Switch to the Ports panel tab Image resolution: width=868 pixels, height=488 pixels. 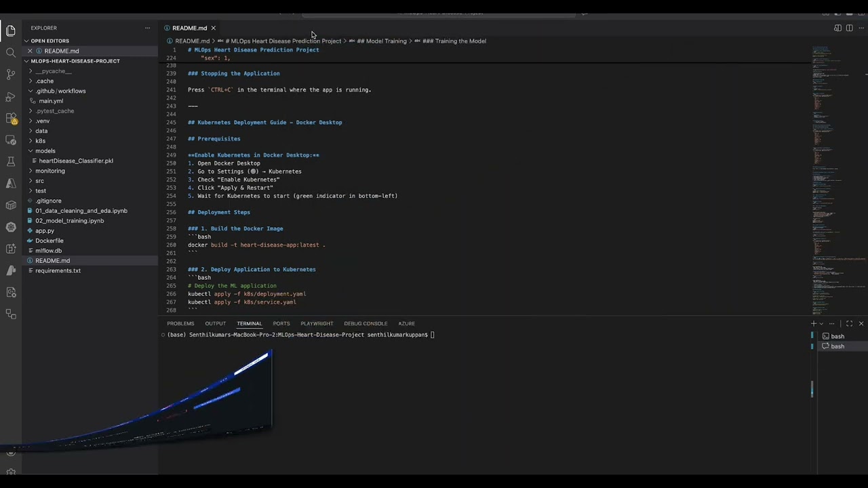click(x=281, y=323)
